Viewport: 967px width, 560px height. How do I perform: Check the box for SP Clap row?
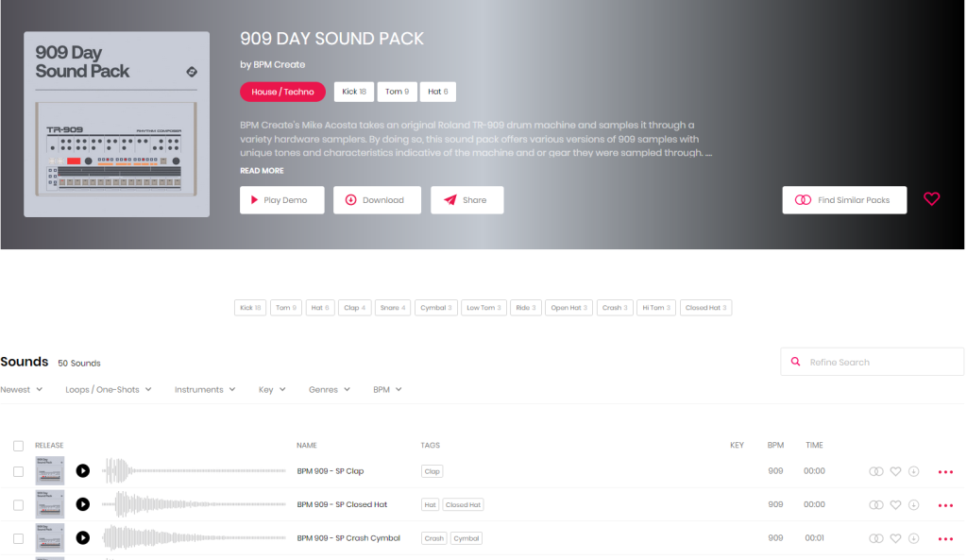pos(18,471)
